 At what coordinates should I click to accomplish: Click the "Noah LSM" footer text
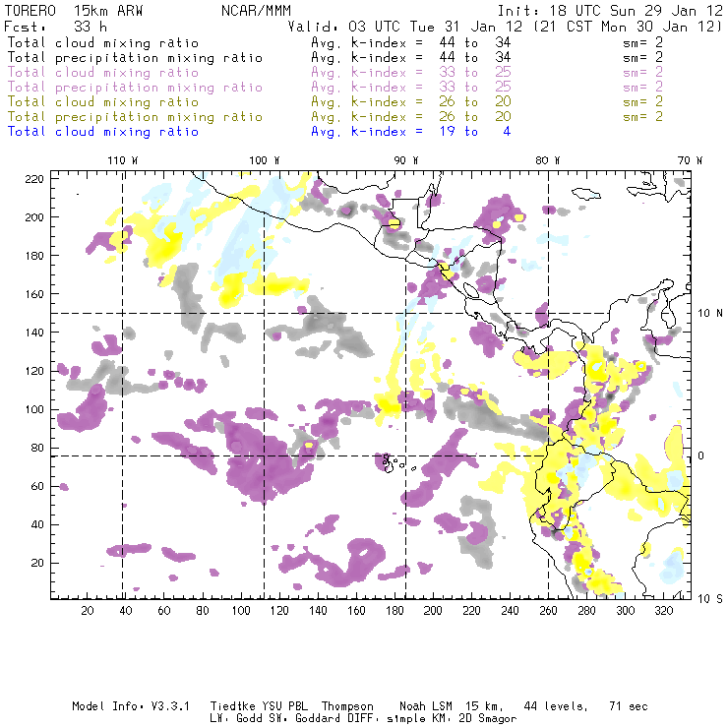tap(425, 706)
